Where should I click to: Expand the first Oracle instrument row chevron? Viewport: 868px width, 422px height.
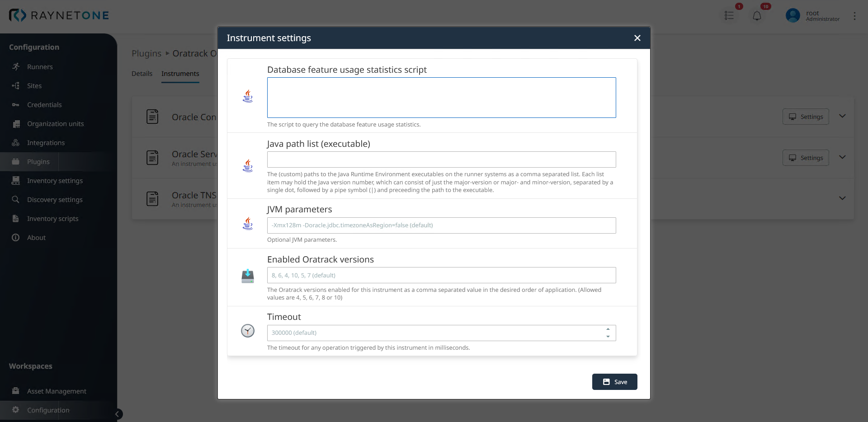click(x=842, y=116)
